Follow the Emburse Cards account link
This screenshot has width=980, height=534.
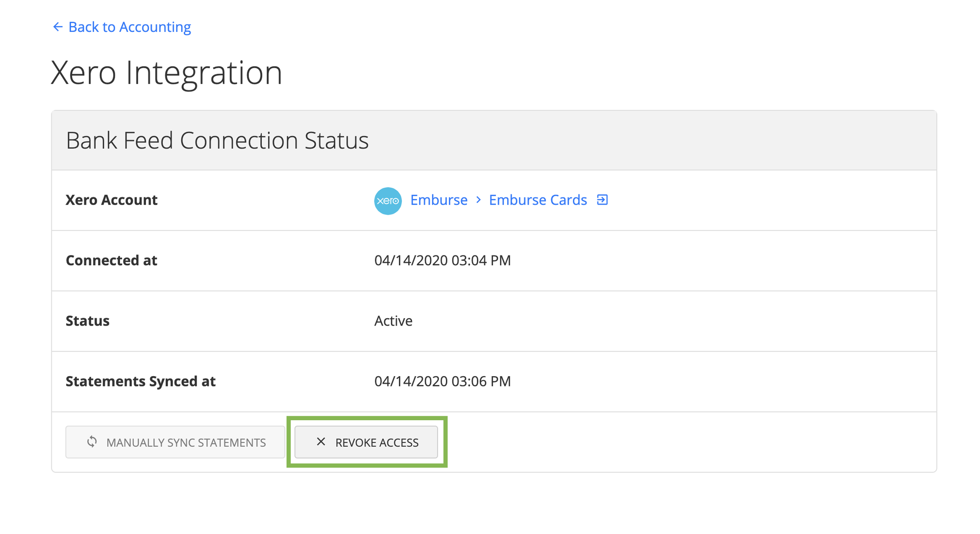[538, 200]
